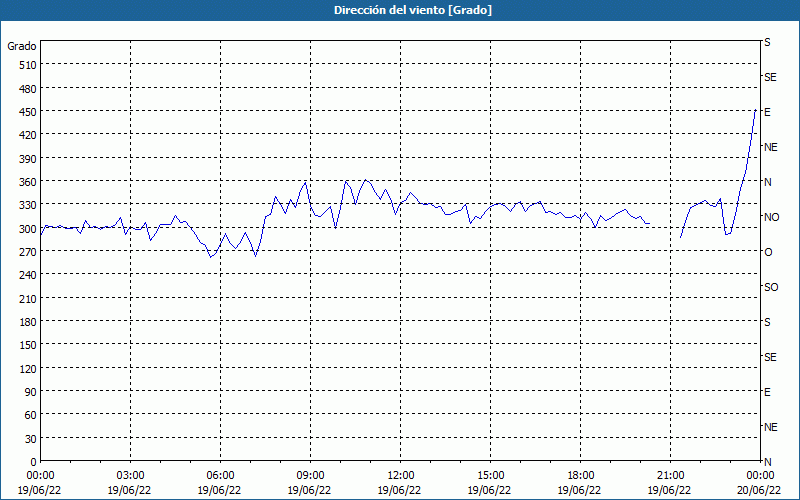Select the "SE" compass label level with 120
This screenshot has height=500, width=800.
[x=770, y=357]
